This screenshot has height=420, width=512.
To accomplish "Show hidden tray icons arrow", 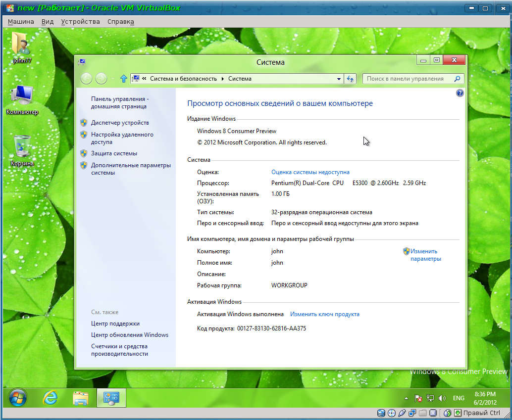I will (x=406, y=398).
